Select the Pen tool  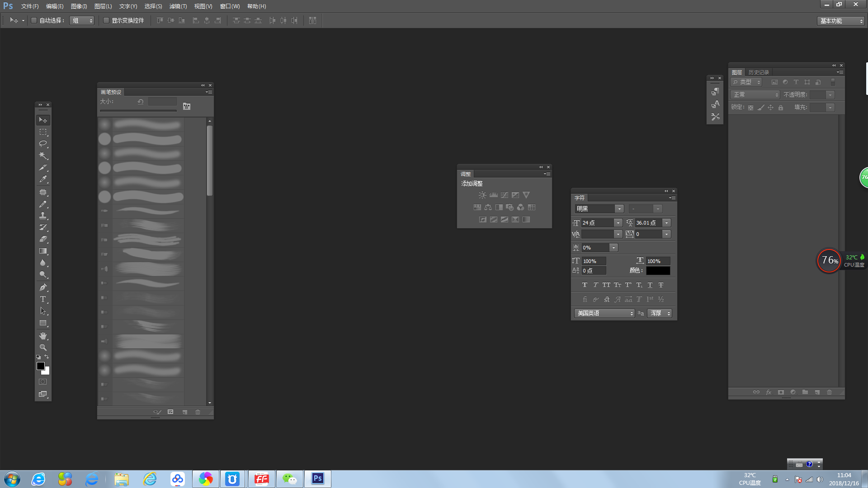click(x=43, y=287)
